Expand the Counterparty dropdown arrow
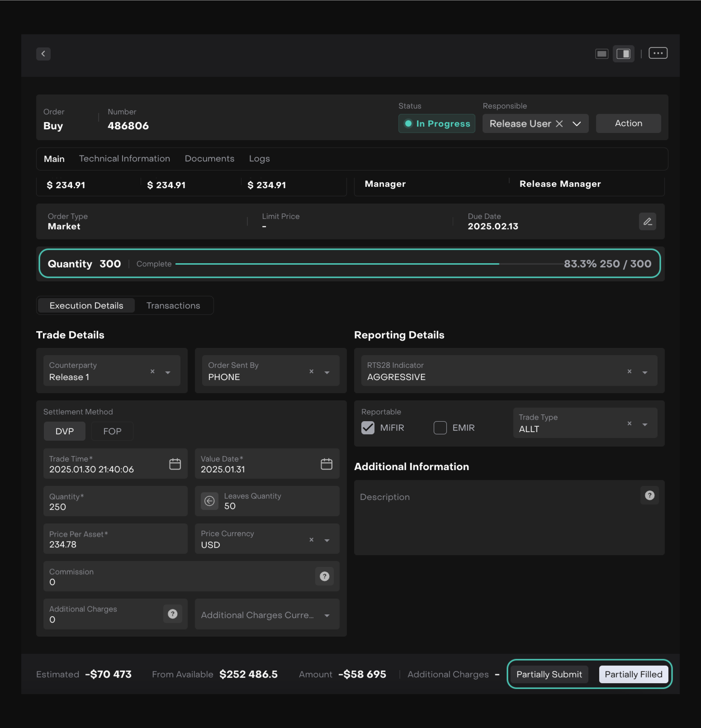 pyautogui.click(x=168, y=372)
